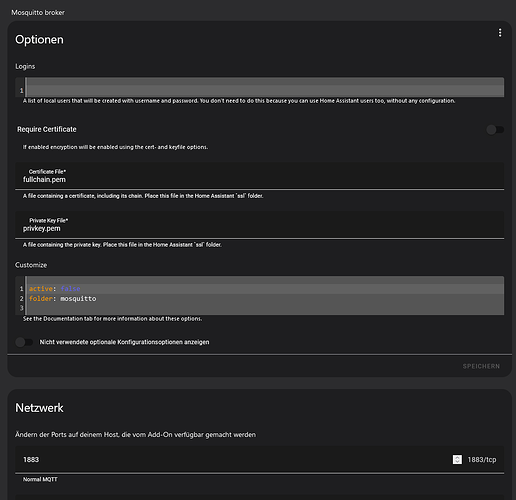Image resolution: width=516 pixels, height=500 pixels.
Task: Click the Netzwerk heading
Action: pos(39,408)
